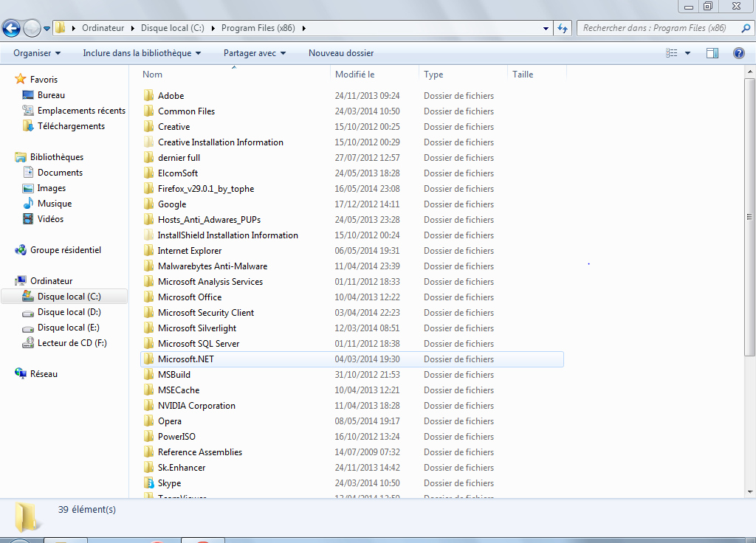Image resolution: width=756 pixels, height=543 pixels.
Task: Select the NVIDIA Corporation folder icon
Action: tap(149, 405)
